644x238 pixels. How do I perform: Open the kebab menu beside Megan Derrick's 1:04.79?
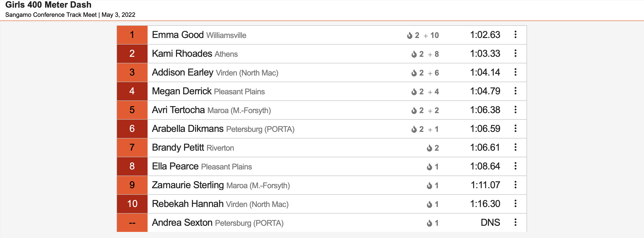(515, 91)
